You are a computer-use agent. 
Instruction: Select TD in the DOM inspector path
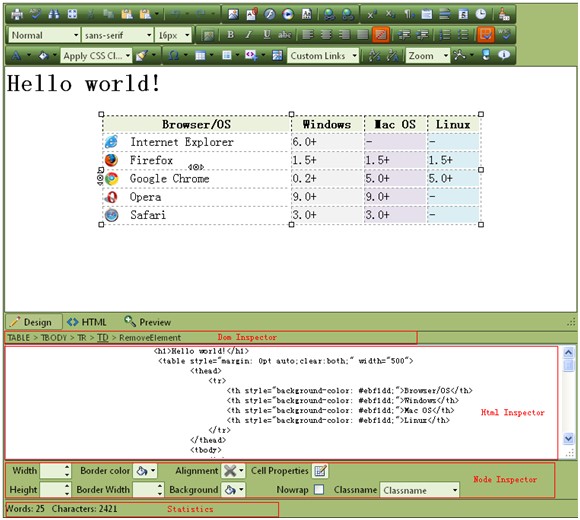point(102,338)
